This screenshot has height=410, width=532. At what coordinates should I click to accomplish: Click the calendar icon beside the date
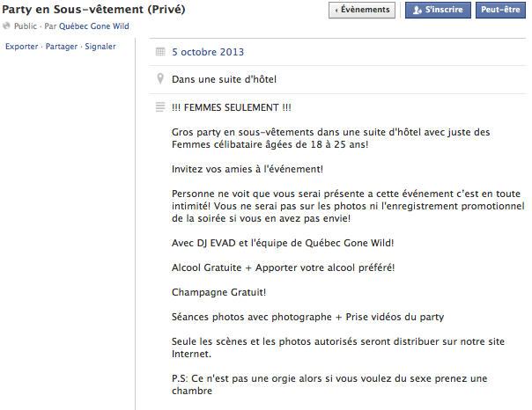pyautogui.click(x=160, y=52)
